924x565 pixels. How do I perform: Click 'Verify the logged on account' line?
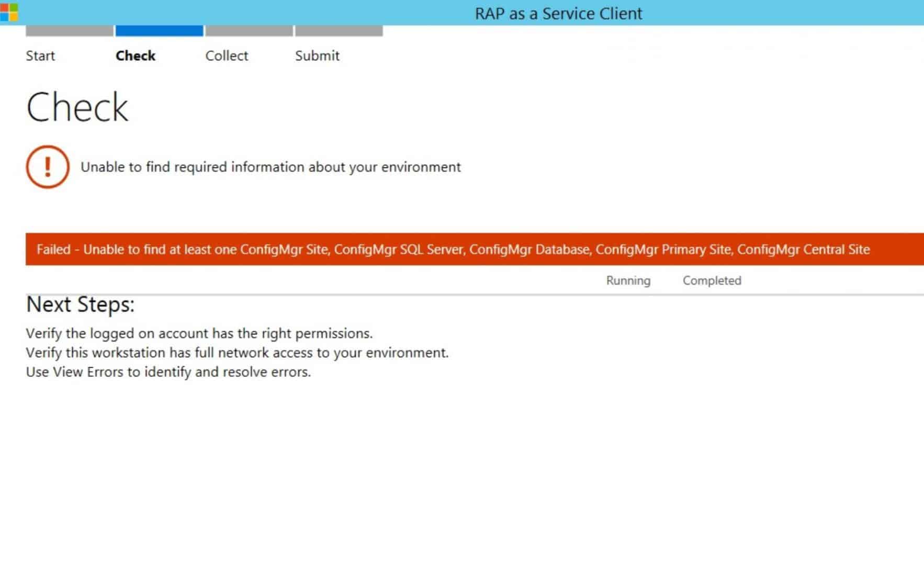199,334
